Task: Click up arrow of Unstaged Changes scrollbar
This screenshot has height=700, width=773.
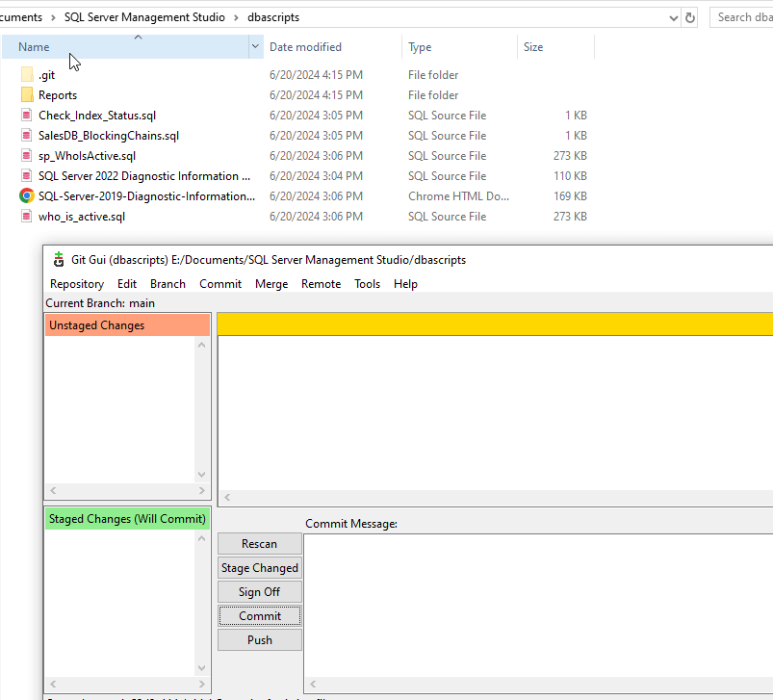Action: tap(201, 345)
